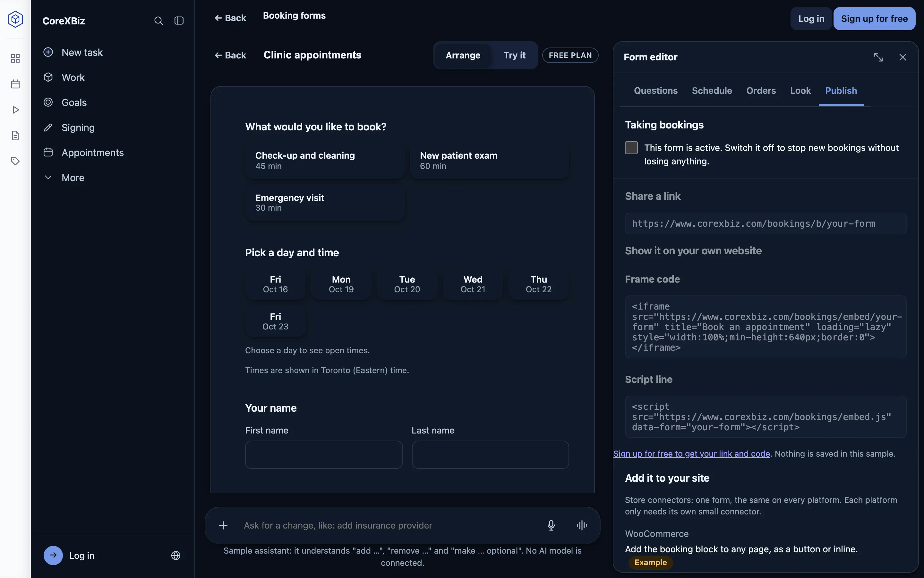Click the microphone icon in the prompt bar

[x=551, y=525]
